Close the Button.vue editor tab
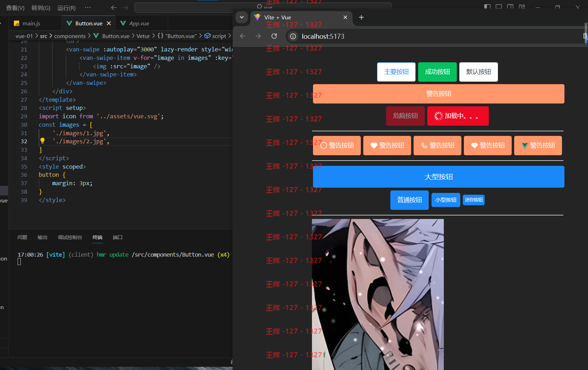Image resolution: width=588 pixels, height=370 pixels. coord(109,23)
